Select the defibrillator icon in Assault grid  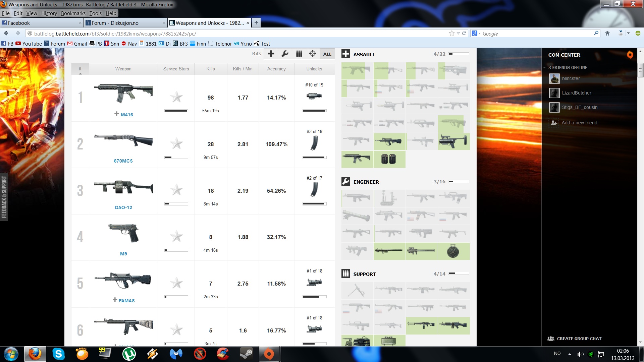tap(389, 159)
